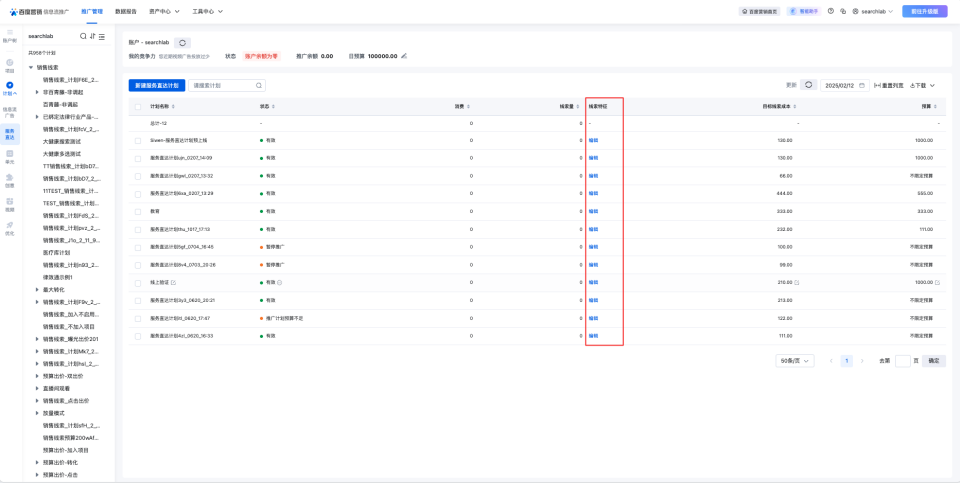The width and height of the screenshot is (960, 483).
Task: Open the 资产中心 dropdown menu
Action: tap(164, 11)
